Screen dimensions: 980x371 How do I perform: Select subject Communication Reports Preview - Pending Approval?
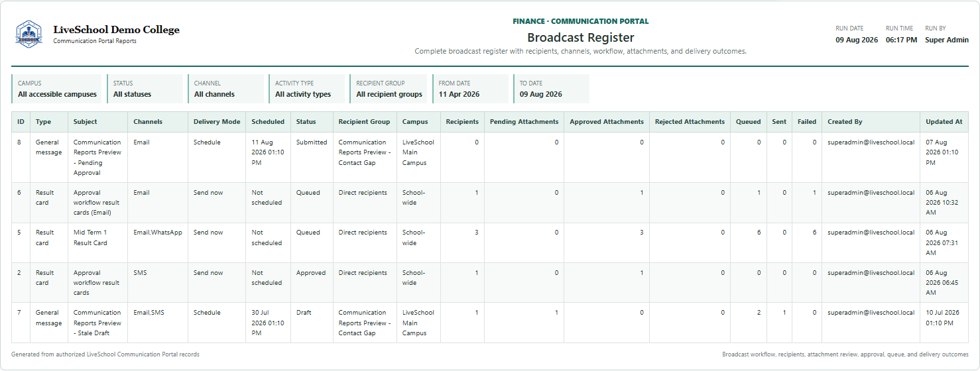pos(97,158)
